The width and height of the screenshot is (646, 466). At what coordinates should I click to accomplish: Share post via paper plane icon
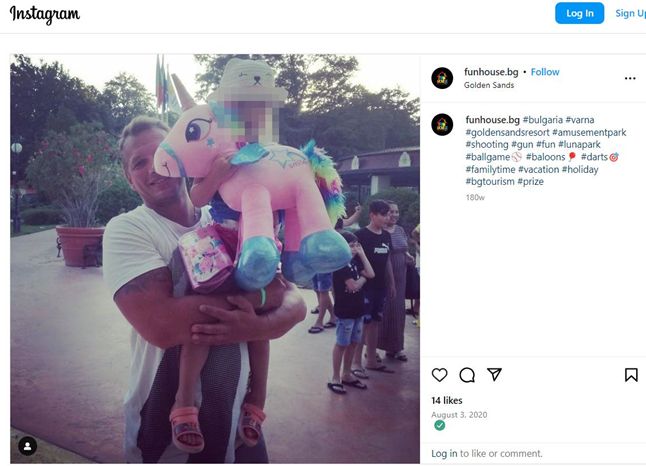(494, 374)
